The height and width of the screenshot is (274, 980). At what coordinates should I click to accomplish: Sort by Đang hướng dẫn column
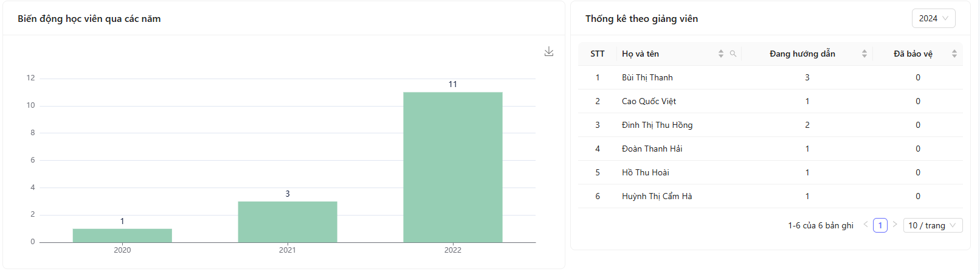864,54
